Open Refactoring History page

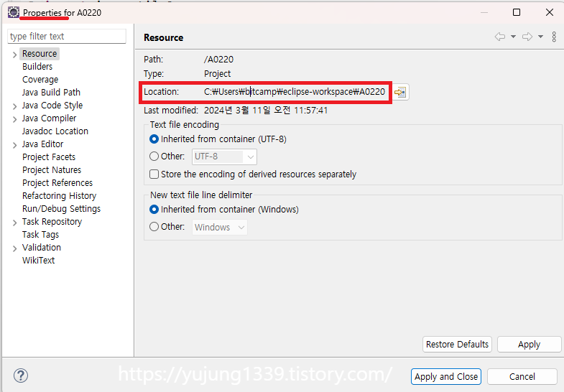pos(60,196)
